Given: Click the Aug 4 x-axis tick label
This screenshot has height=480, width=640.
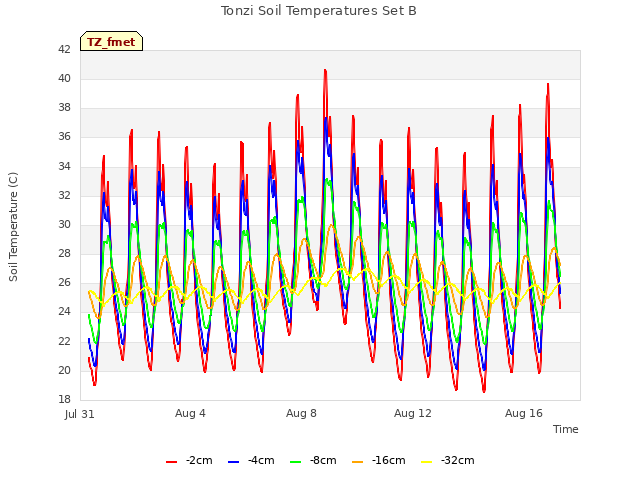Looking at the screenshot, I should click(190, 413).
